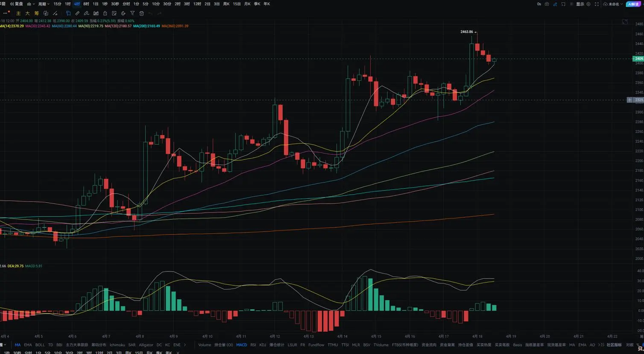
Task: Close the bottom timeframe bar
Action: pyautogui.click(x=178, y=353)
